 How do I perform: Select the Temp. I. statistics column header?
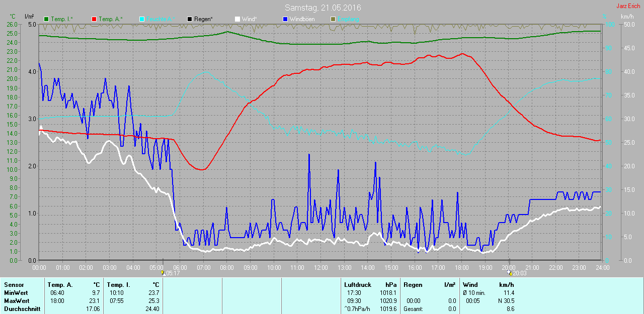point(118,285)
